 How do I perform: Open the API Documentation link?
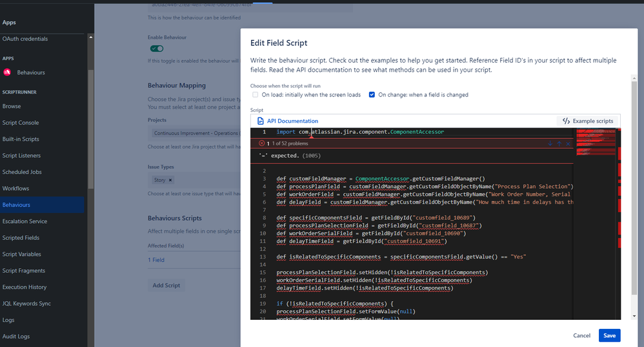pos(292,121)
